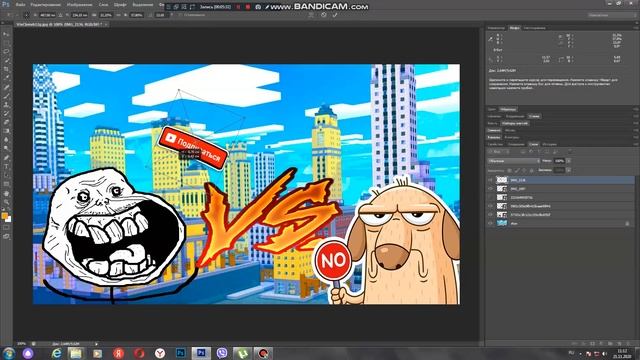
Task: Hide the selected top layer's eye
Action: (490, 180)
